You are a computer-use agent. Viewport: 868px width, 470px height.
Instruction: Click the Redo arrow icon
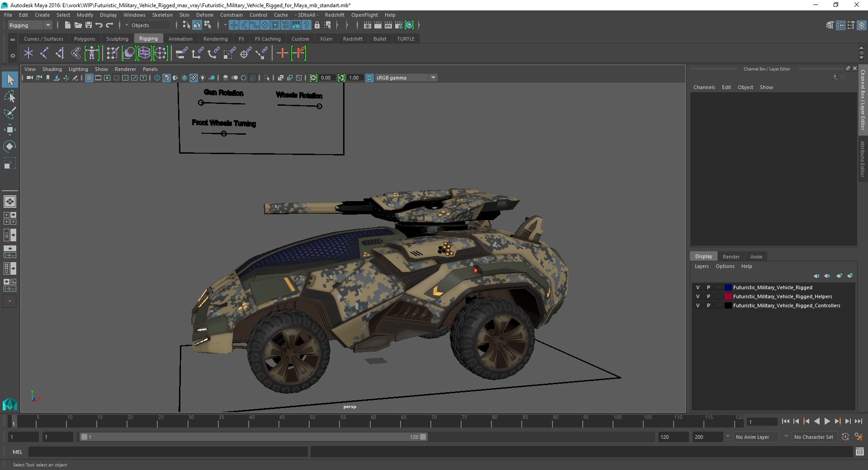[x=109, y=25]
